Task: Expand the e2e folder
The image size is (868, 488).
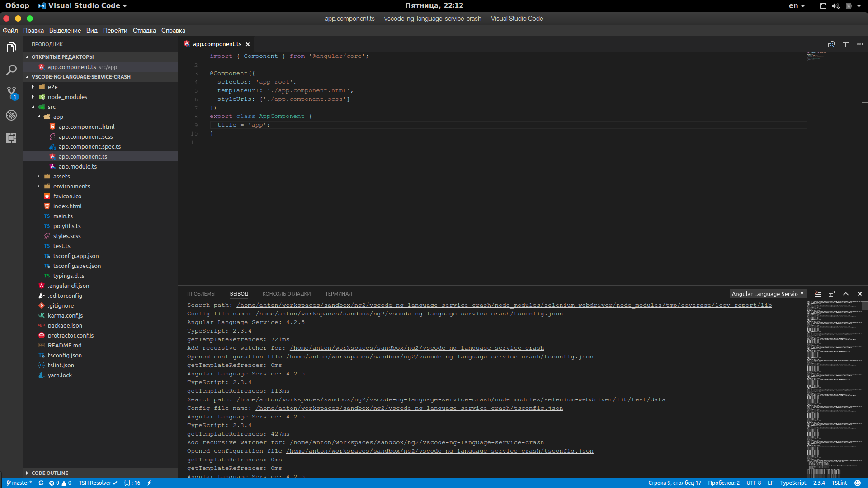Action: coord(33,87)
